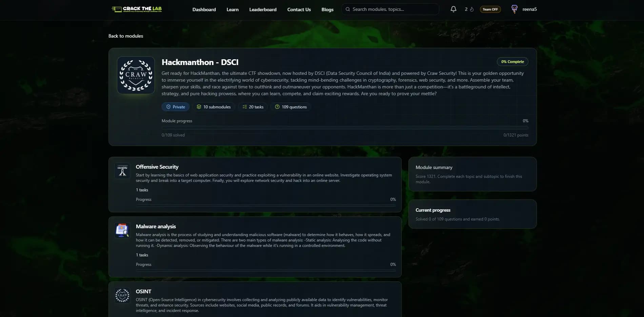Click the Private visibility badge

point(175,107)
